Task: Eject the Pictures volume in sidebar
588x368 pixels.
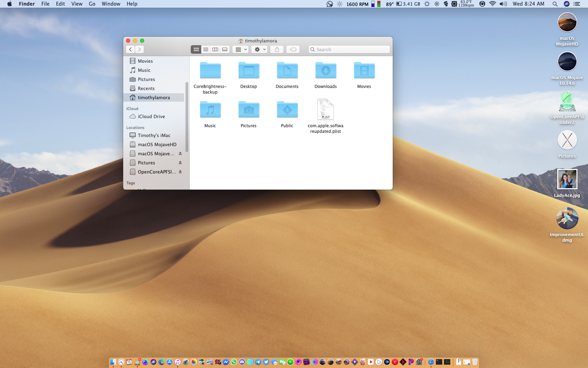Action: [180, 163]
